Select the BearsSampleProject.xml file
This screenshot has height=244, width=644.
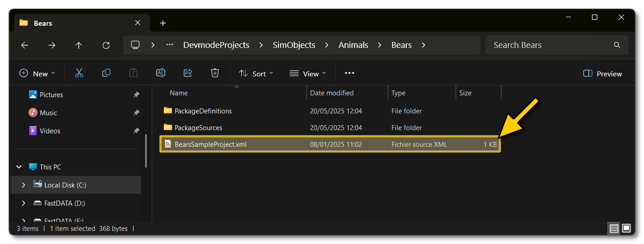210,145
